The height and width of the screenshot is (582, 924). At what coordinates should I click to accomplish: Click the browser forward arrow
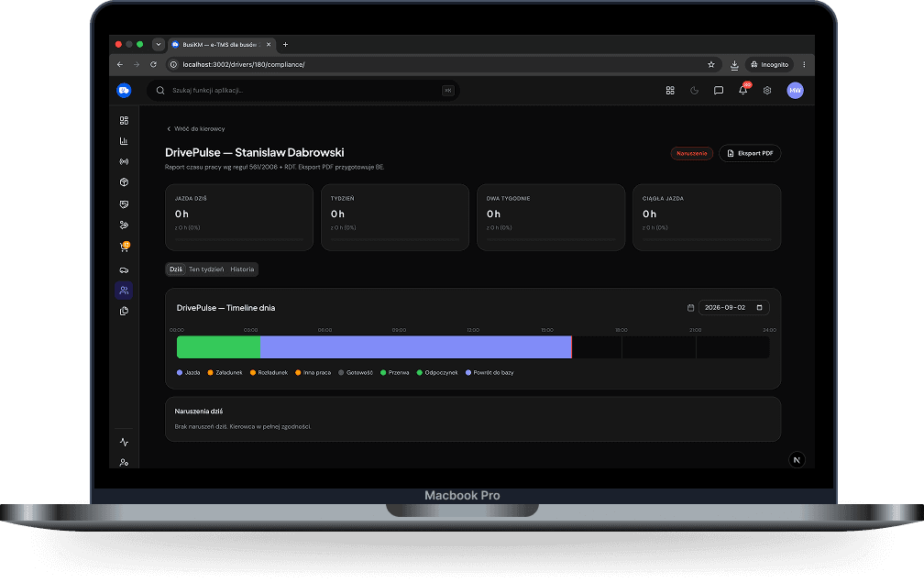(137, 64)
